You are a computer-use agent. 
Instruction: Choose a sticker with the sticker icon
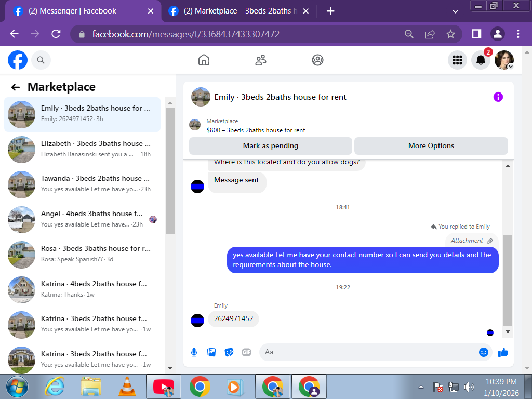coord(229,352)
